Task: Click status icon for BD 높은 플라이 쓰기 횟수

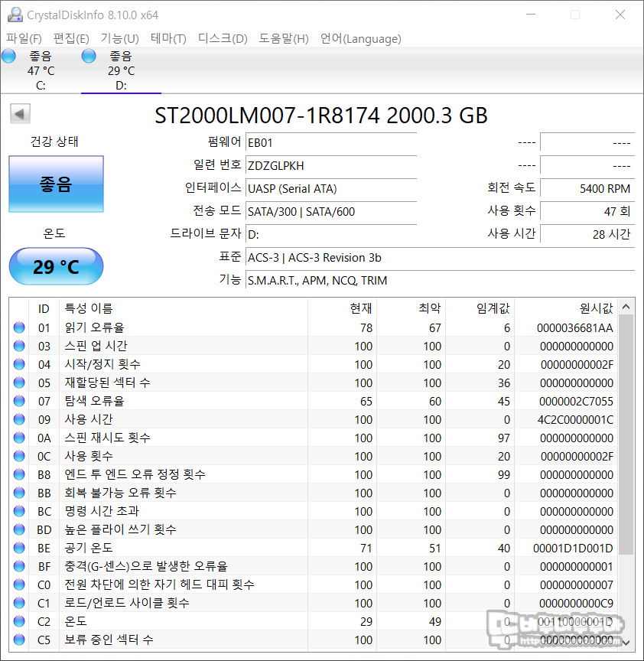Action: 19,529
